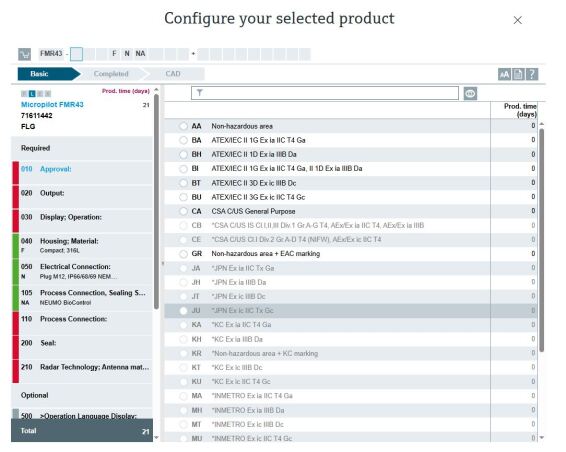The height and width of the screenshot is (452, 566).
Task: Select GR Non-hazardous + EAC marking radio
Action: (x=183, y=254)
